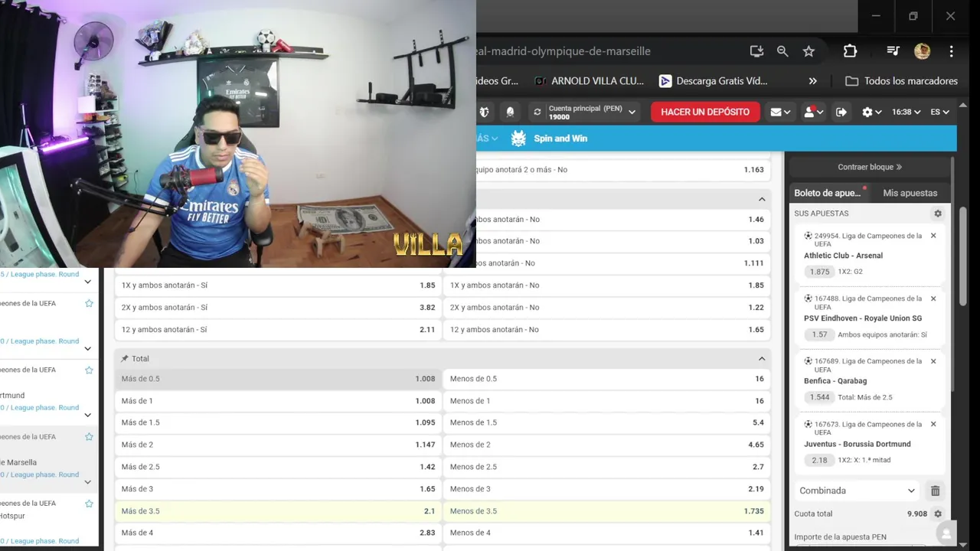Open the Descarga Gratis Víd... bookmark
This screenshot has height=551, width=980.
[713, 80]
